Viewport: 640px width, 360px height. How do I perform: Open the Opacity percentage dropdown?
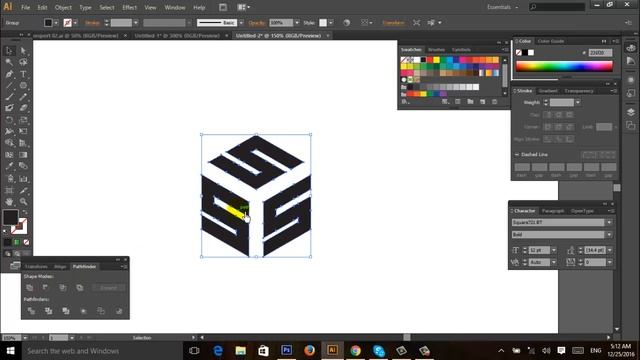point(297,23)
